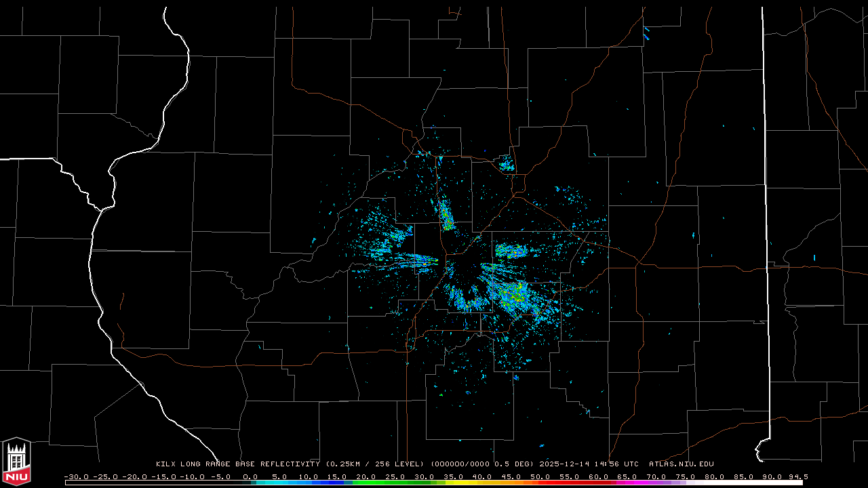Click the -30.0 scale label
This screenshot has height=488, width=868.
[75, 476]
